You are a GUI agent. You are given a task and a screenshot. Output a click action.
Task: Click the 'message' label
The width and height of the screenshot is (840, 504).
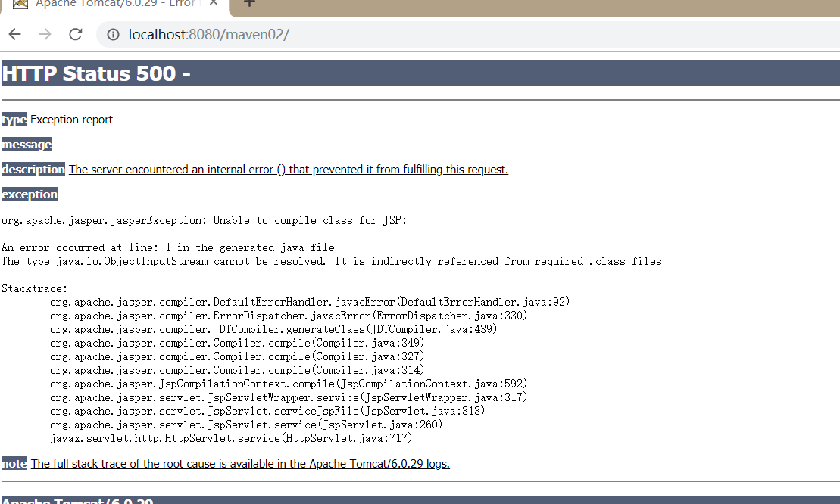pyautogui.click(x=27, y=145)
